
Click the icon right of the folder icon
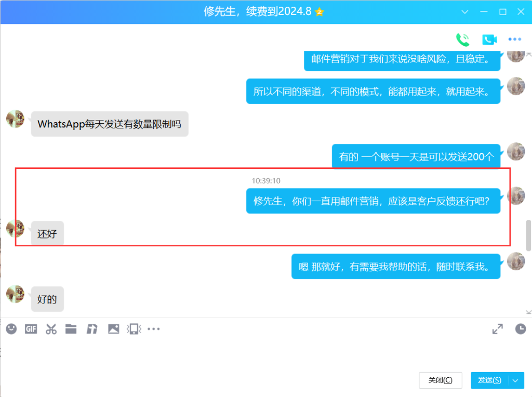click(92, 328)
